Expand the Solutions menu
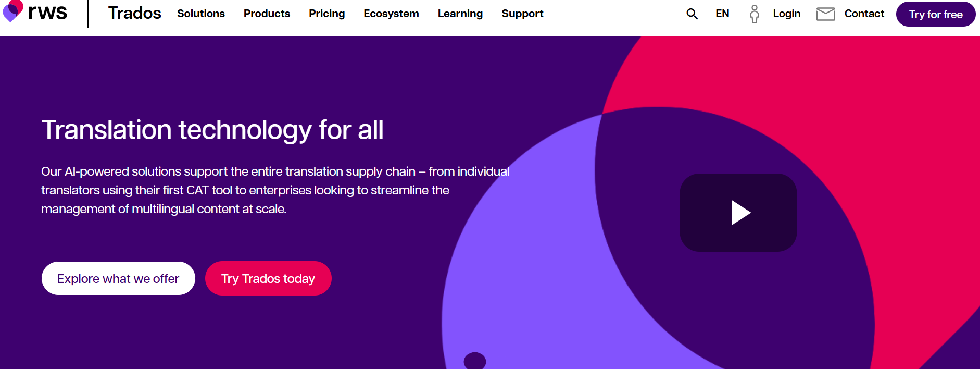This screenshot has width=980, height=369. (x=201, y=14)
